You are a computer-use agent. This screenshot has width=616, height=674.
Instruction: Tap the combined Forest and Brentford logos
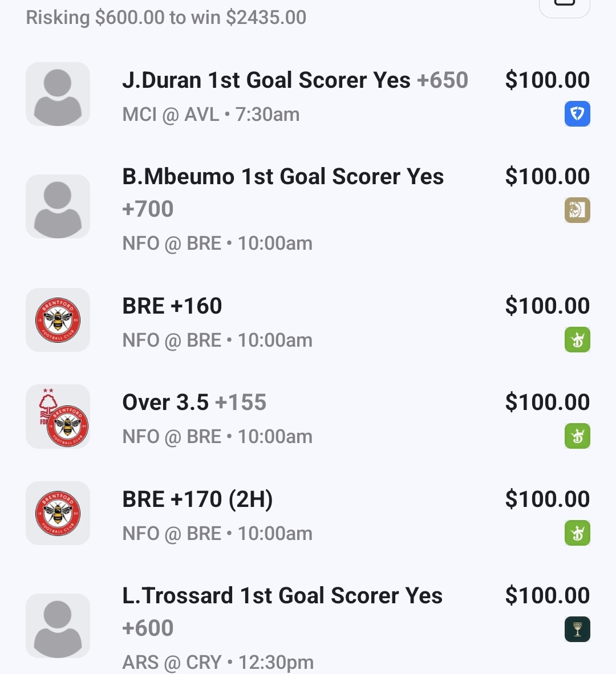[x=58, y=416]
